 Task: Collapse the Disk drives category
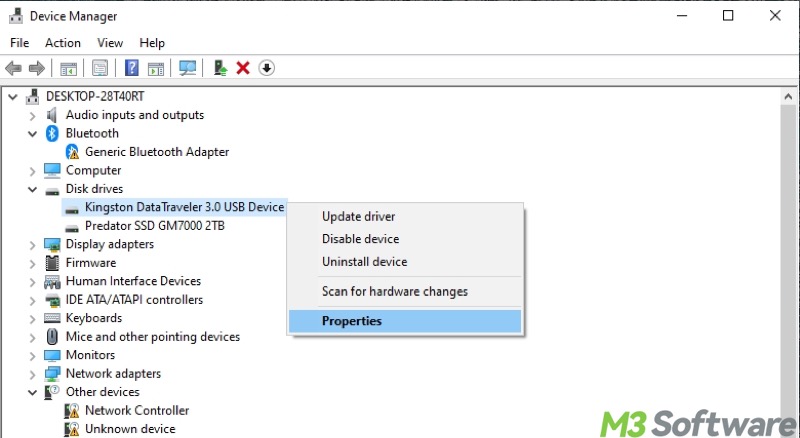point(32,189)
